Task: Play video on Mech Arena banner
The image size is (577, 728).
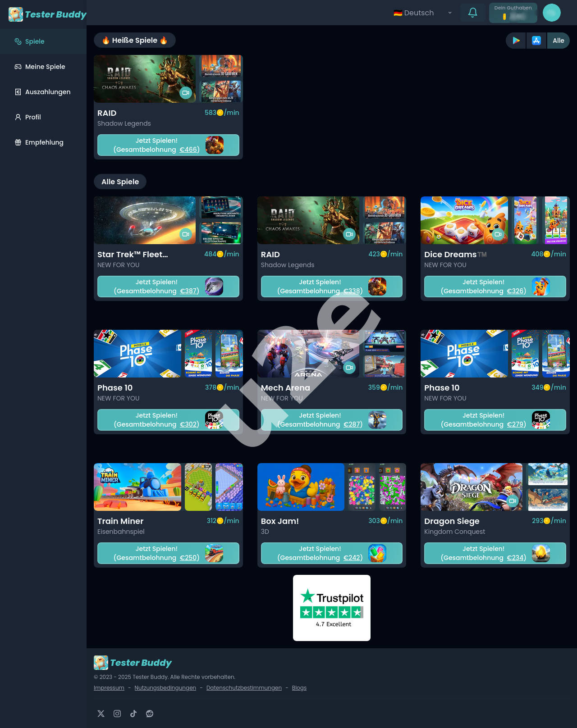Action: tap(349, 368)
